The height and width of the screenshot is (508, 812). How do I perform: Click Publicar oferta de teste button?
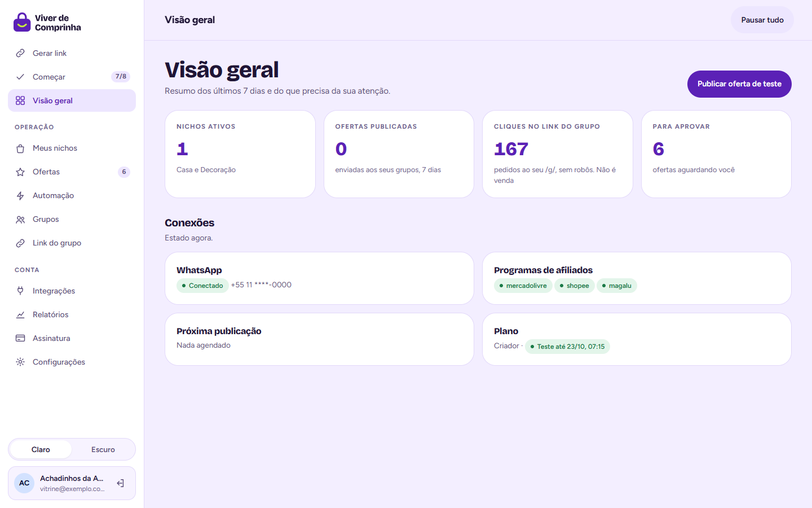(x=739, y=84)
